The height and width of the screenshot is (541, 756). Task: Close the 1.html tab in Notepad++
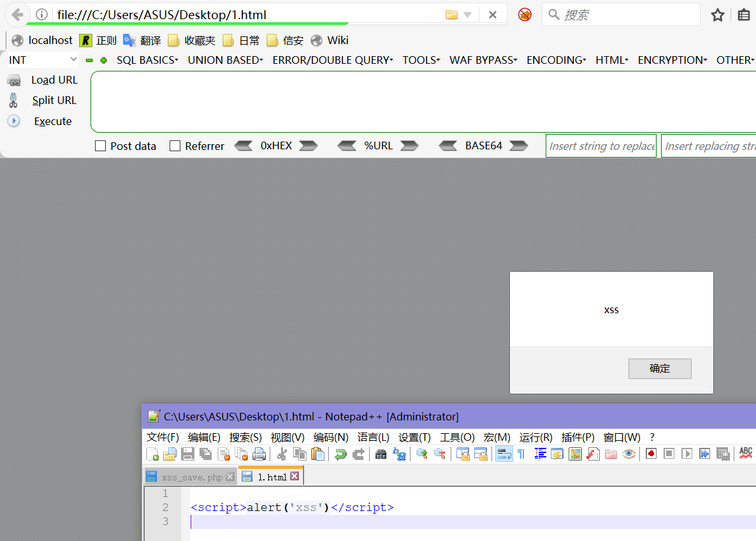294,477
